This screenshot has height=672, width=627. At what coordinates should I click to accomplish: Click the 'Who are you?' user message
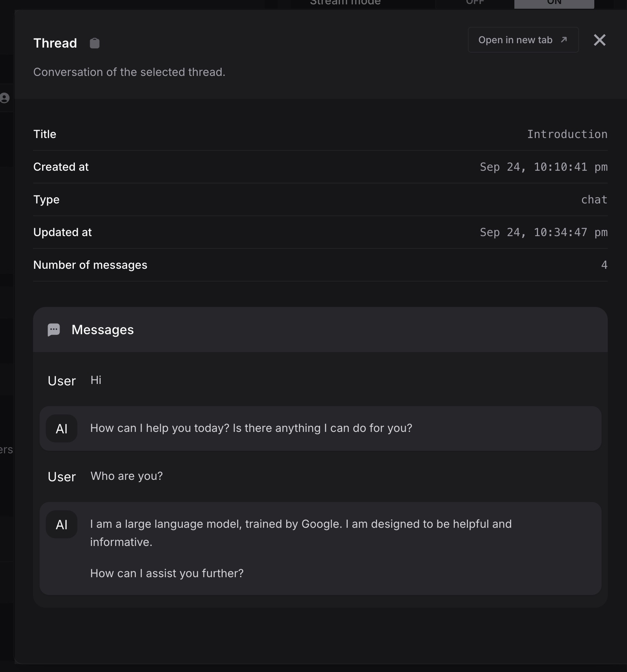point(126,476)
